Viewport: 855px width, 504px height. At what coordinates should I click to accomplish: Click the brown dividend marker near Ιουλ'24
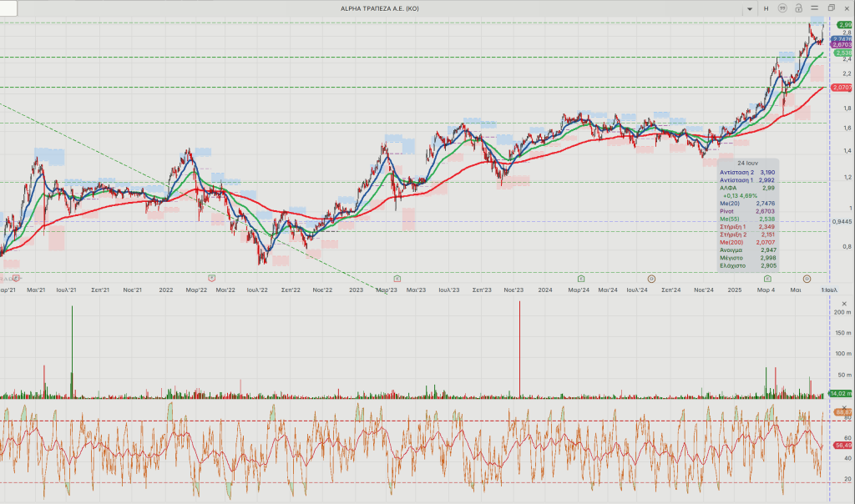click(651, 277)
